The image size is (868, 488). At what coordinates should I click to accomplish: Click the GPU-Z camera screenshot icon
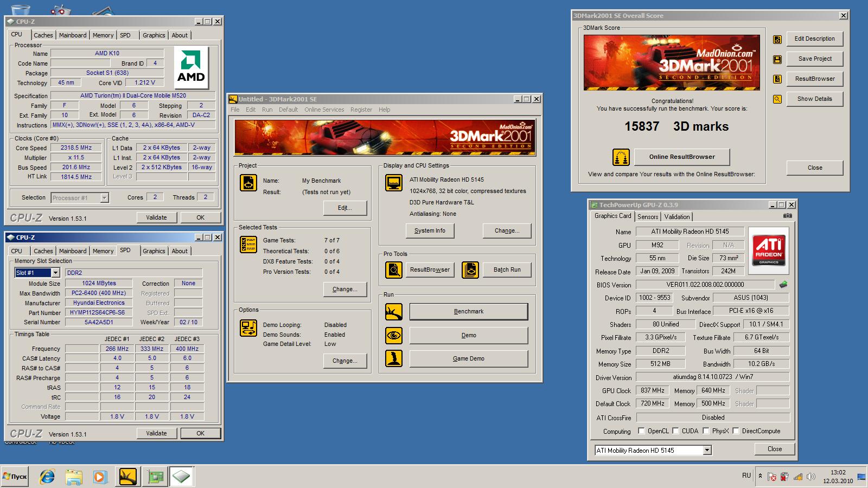click(788, 216)
